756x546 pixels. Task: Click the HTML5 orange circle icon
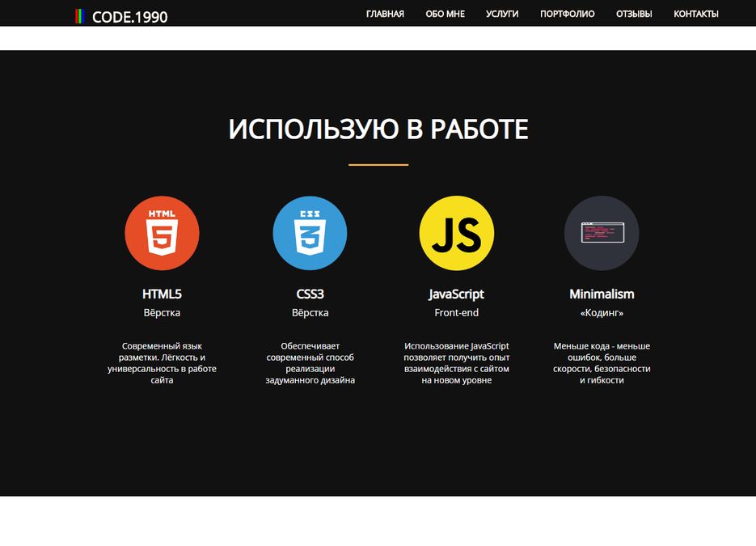[162, 233]
